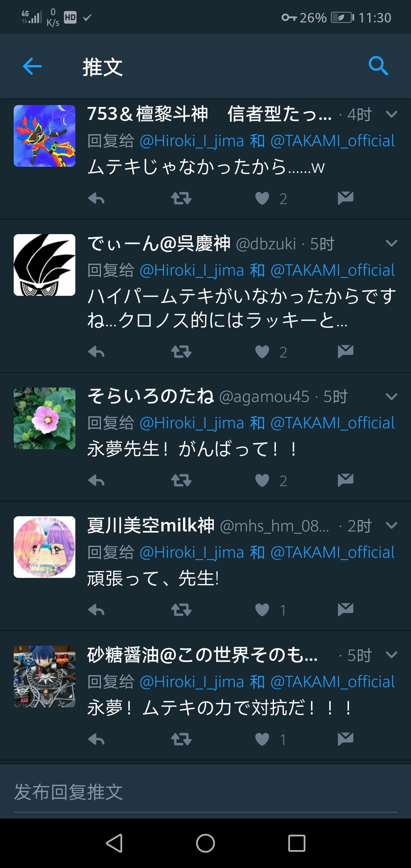Like the @dbzuki tweet

262,352
